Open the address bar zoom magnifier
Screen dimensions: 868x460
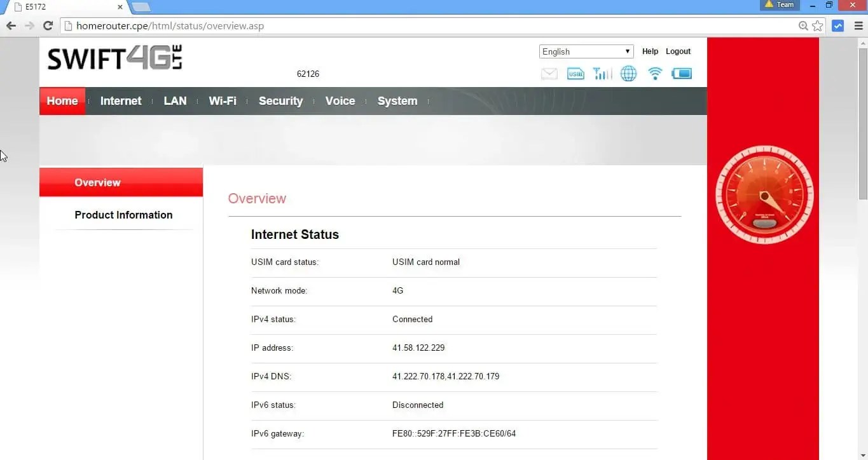point(803,26)
